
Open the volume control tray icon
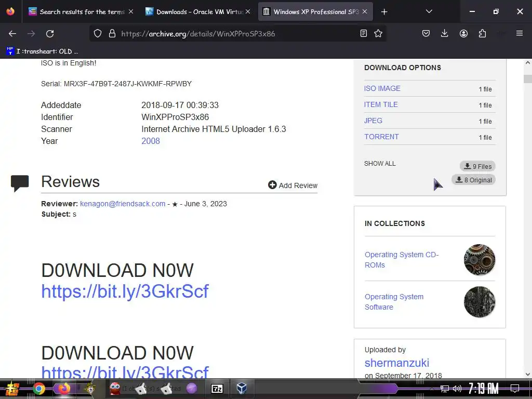click(x=457, y=389)
